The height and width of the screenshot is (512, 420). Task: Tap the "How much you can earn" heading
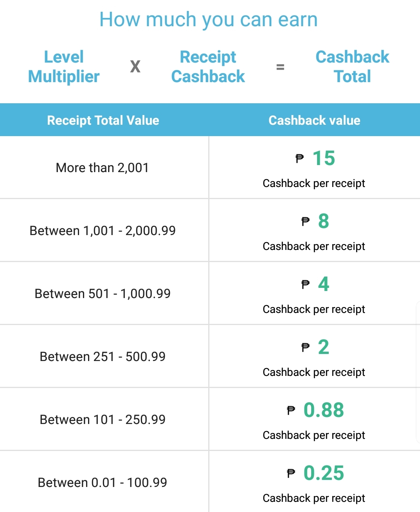(208, 20)
